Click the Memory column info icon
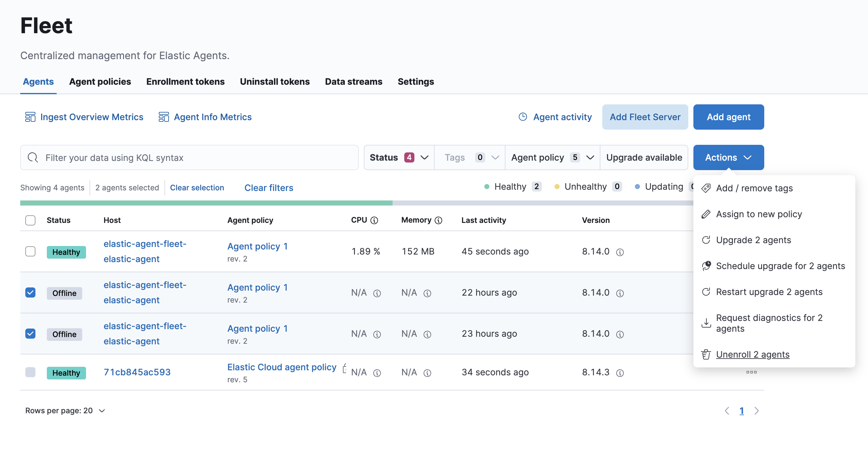Image resolution: width=868 pixels, height=449 pixels. [438, 220]
